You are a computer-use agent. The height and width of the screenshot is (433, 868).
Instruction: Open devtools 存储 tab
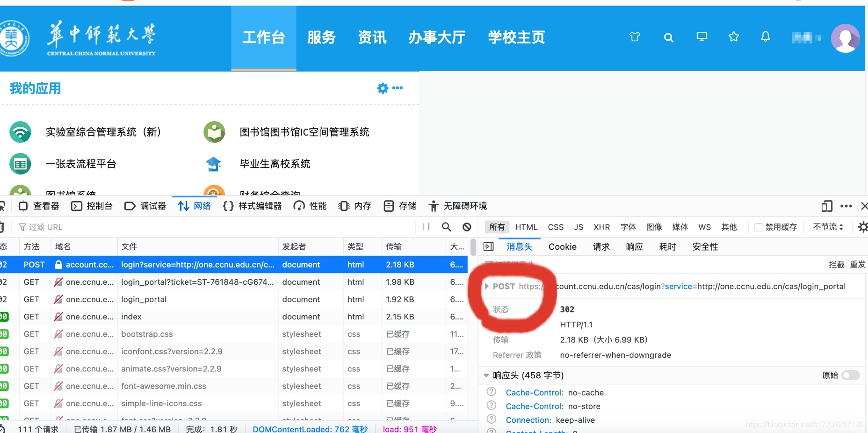pos(400,206)
